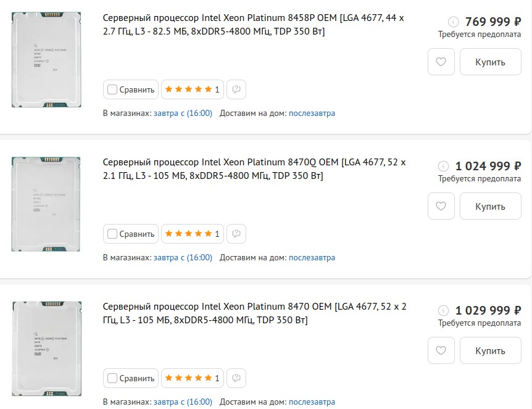Open Xeon Platinum 8470Q product title link
The height and width of the screenshot is (409, 532).
point(254,169)
